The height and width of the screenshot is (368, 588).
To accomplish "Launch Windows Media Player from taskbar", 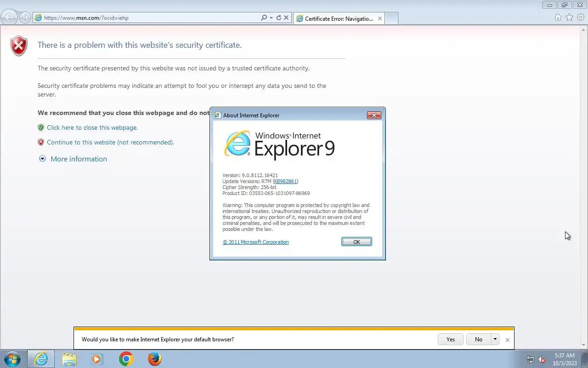I will [97, 359].
